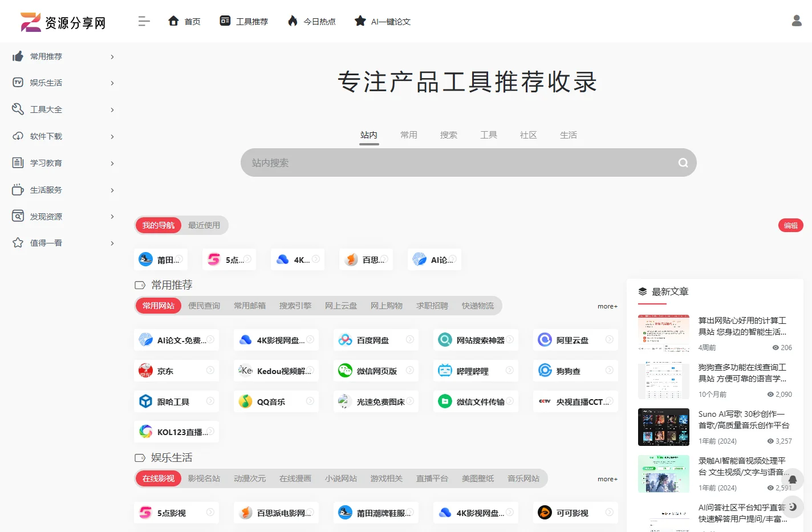Toggle the sidebar collapse menu icon
This screenshot has width=812, height=532.
click(x=144, y=21)
